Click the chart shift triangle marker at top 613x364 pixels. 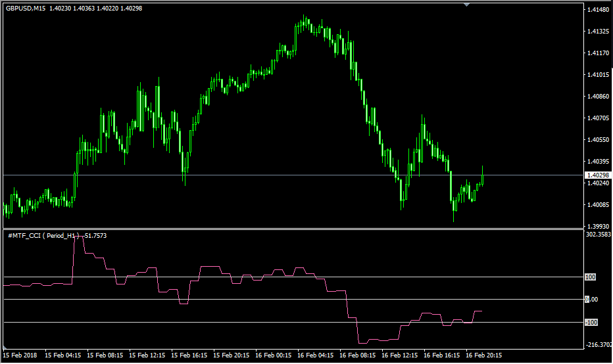pos(467,5)
